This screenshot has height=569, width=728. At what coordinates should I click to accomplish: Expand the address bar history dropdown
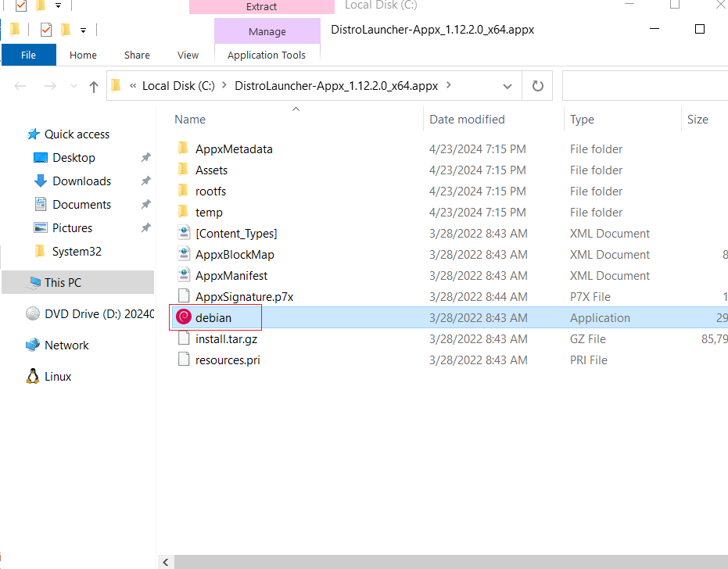tap(507, 86)
